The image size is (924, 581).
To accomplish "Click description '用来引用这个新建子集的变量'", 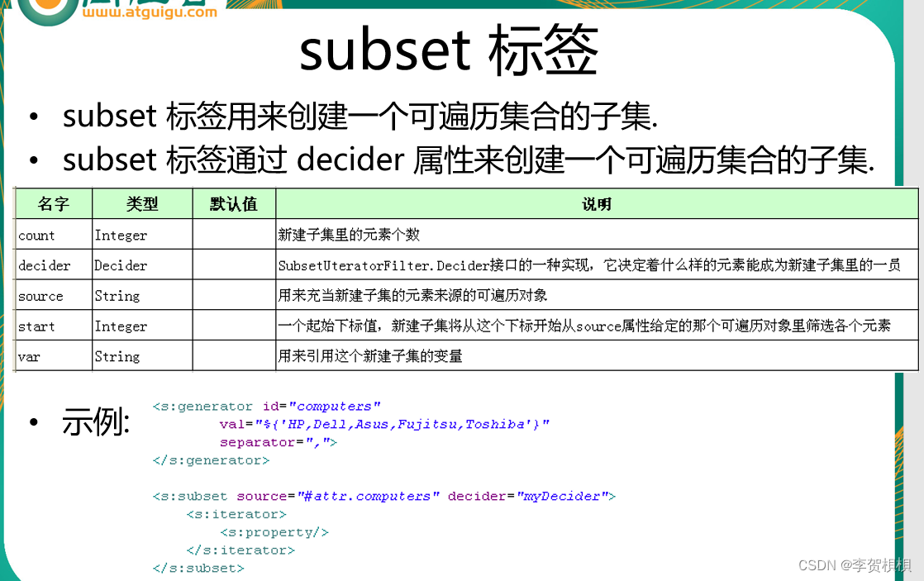I will tap(370, 356).
